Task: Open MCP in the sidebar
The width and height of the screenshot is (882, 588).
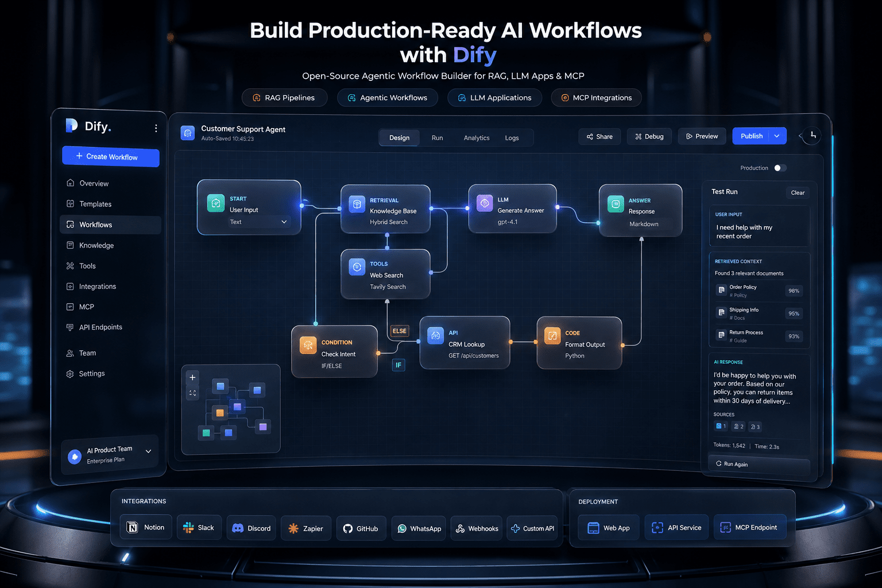Action: coord(110,307)
